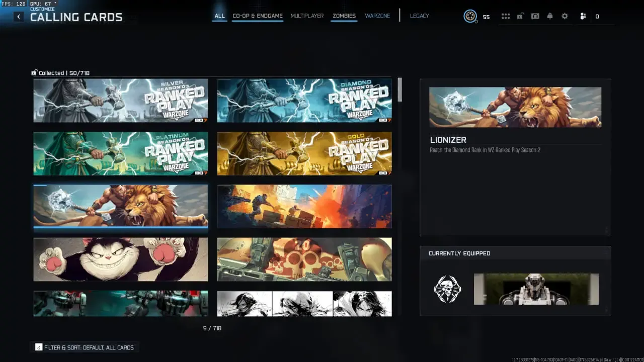Select the Silver Season 03 Ranked Play card

[121, 101]
